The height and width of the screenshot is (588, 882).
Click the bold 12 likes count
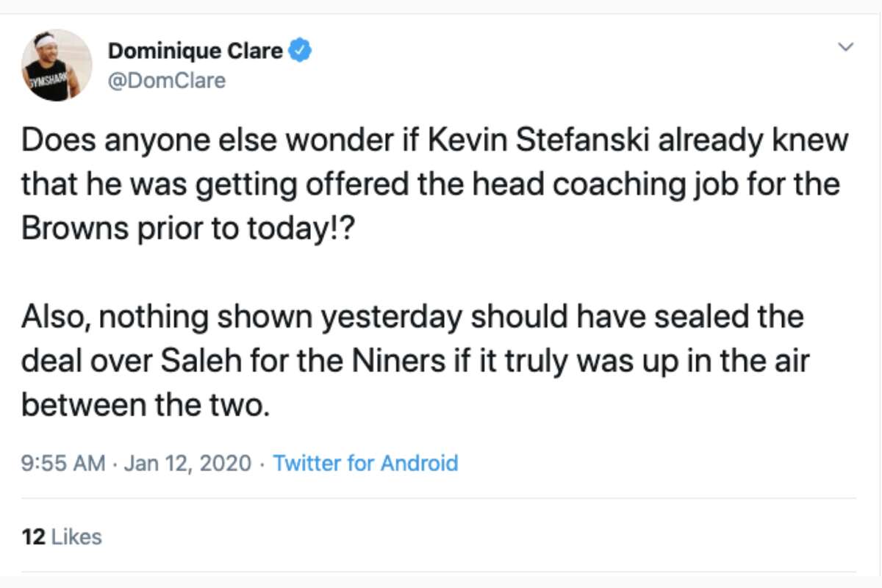tap(32, 537)
